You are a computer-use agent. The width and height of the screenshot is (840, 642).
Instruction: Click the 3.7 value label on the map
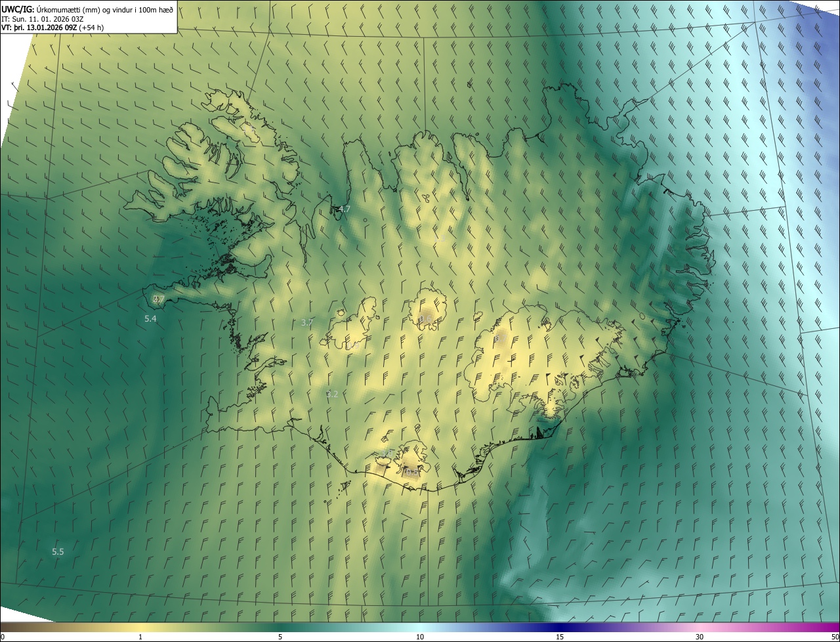(x=306, y=323)
